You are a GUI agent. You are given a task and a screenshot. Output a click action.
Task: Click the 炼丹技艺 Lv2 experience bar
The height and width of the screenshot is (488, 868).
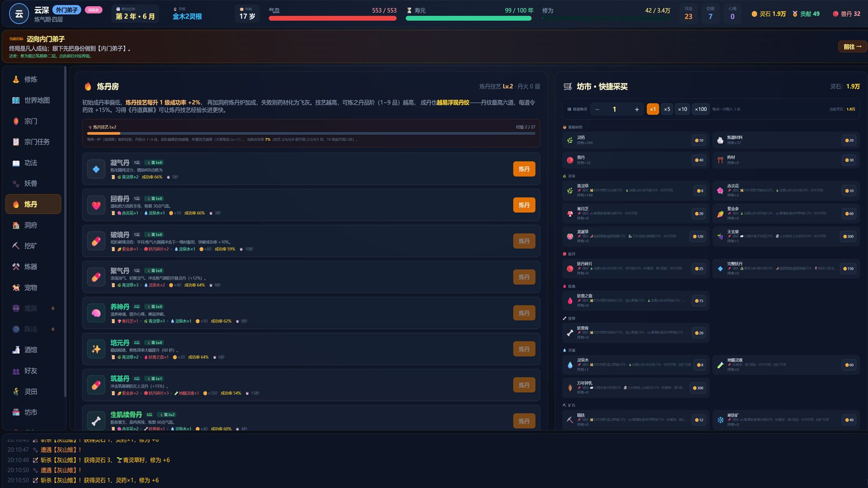tap(311, 133)
